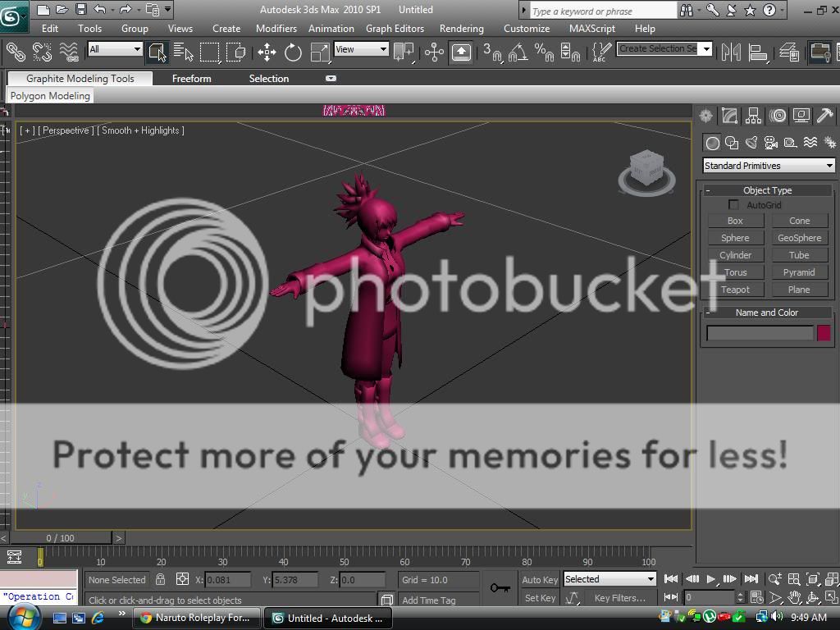This screenshot has width=840, height=630.
Task: Click the Teapot primitive button
Action: tap(735, 290)
